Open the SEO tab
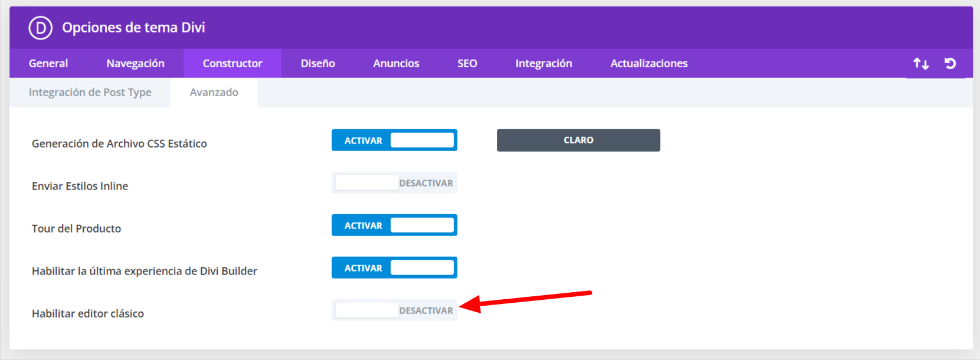The width and height of the screenshot is (980, 360). pos(467,63)
